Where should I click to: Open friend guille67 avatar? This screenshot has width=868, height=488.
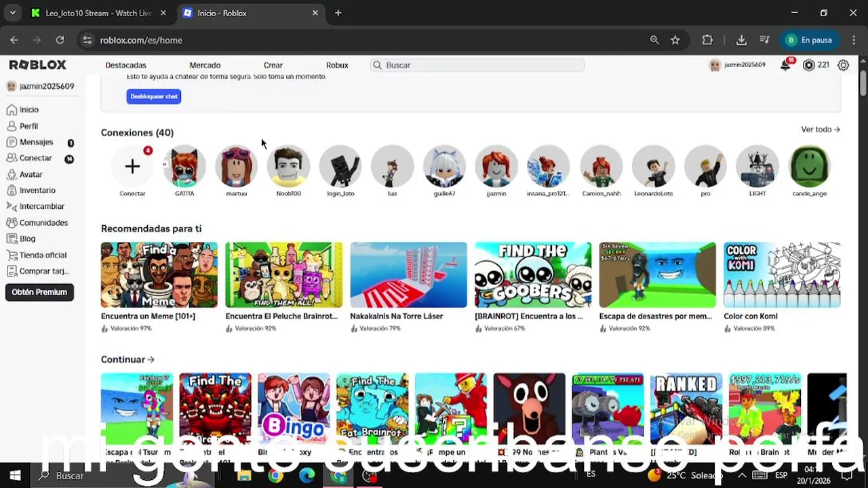[x=445, y=166]
